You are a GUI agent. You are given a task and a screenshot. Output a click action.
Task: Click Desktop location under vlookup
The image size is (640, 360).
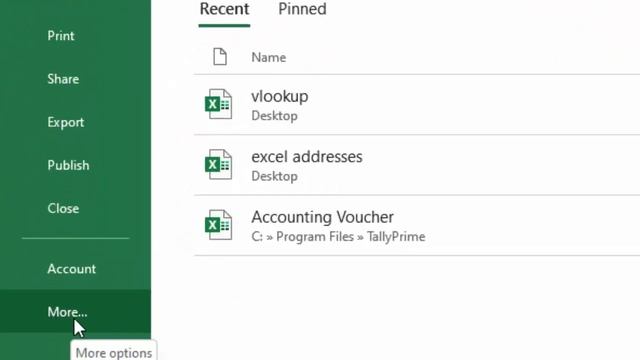click(274, 116)
